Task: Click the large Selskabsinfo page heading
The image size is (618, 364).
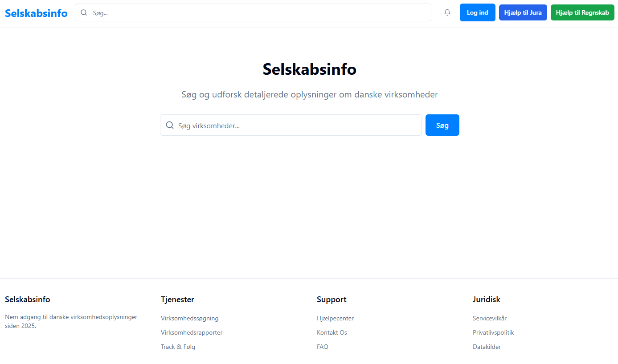Action: (x=309, y=69)
